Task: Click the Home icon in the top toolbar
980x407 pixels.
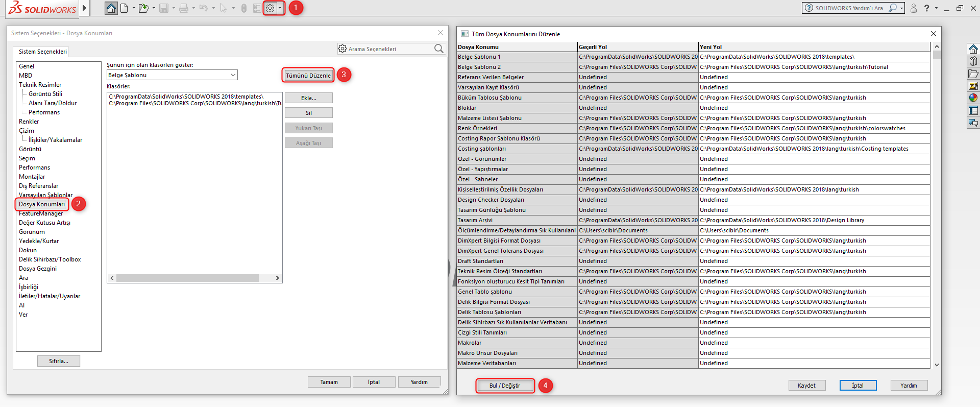Action: (111, 8)
